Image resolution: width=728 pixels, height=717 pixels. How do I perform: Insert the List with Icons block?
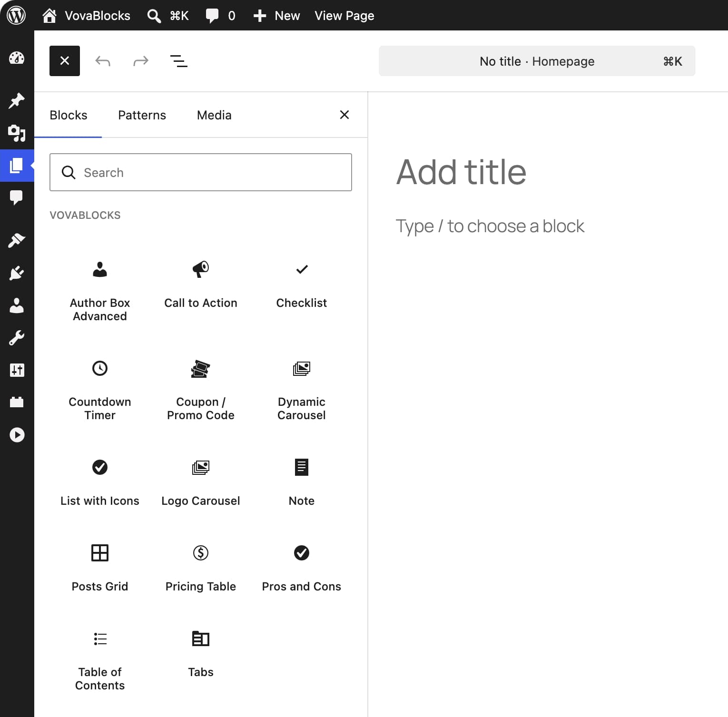pyautogui.click(x=100, y=483)
